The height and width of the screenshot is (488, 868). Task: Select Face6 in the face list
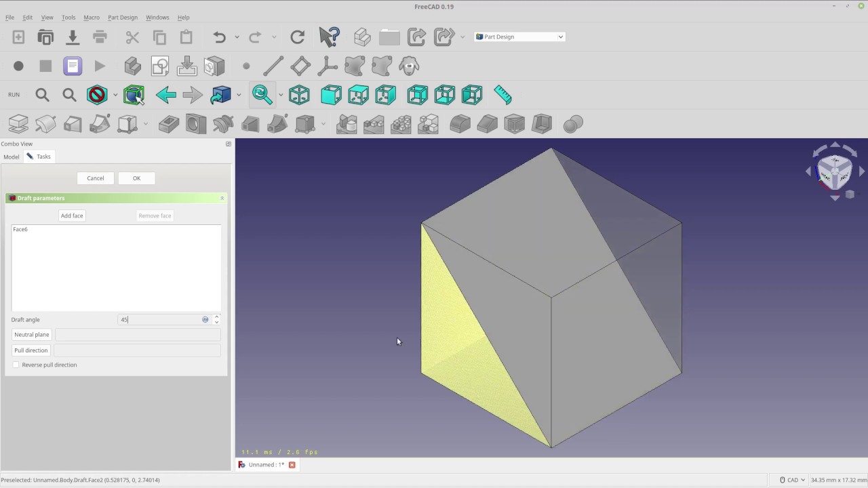[20, 229]
